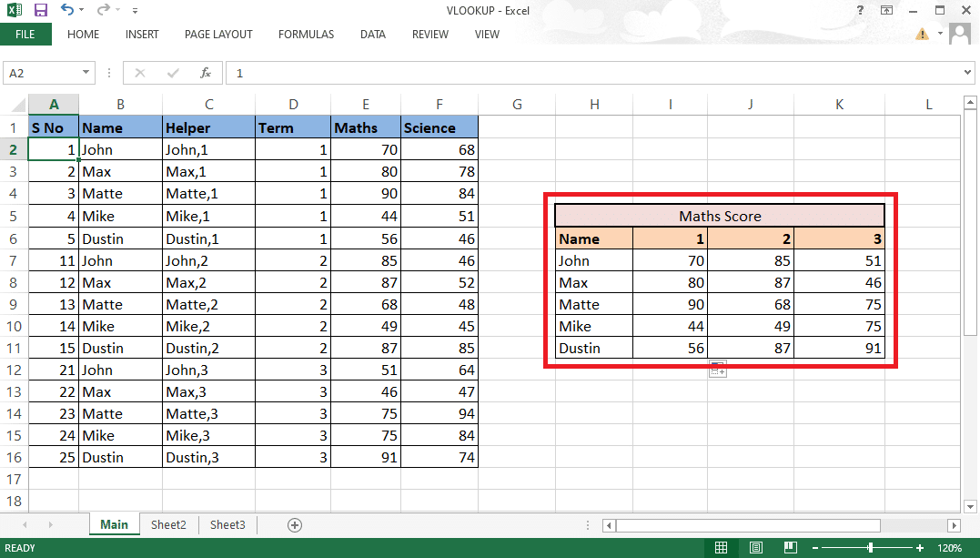
Task: Click the Save icon in the Quick Access Toolbar
Action: pos(41,10)
